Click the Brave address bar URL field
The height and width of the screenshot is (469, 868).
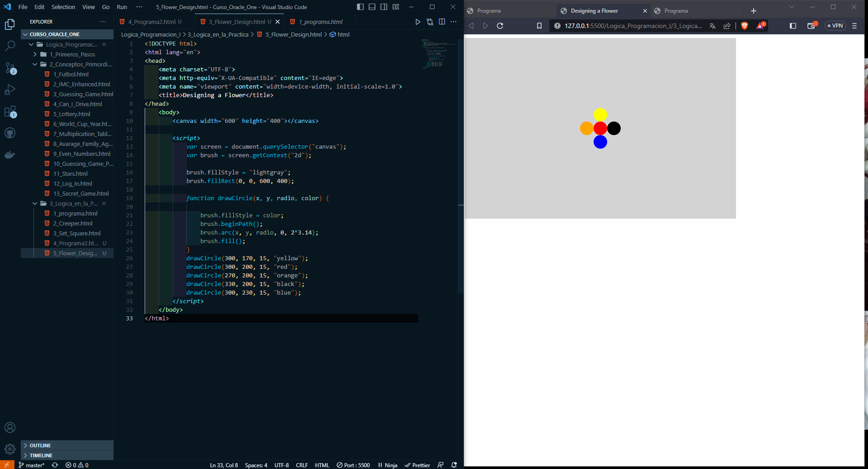(633, 26)
